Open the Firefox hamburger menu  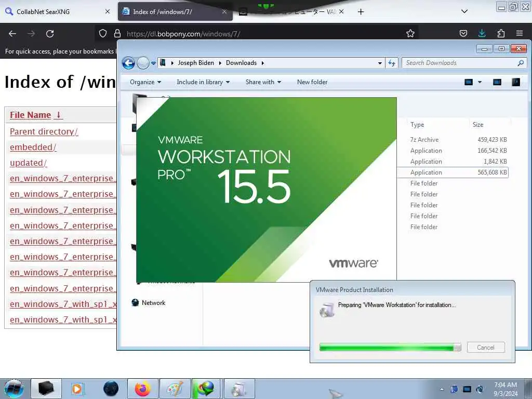coord(520,33)
